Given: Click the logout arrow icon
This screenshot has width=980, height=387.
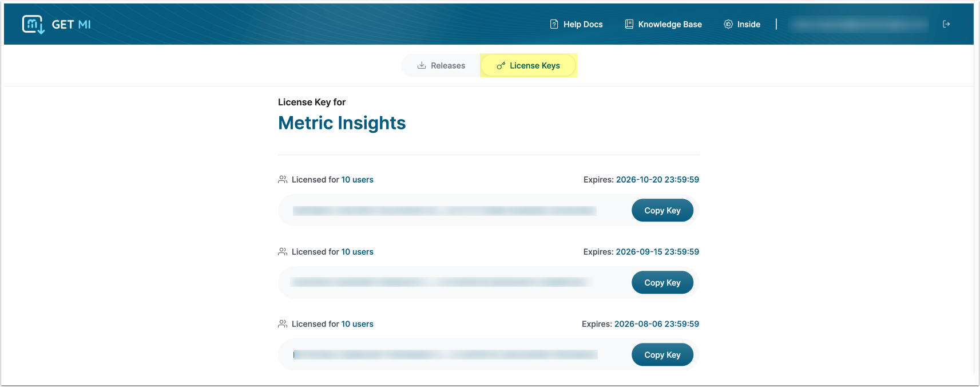Looking at the screenshot, I should 946,24.
